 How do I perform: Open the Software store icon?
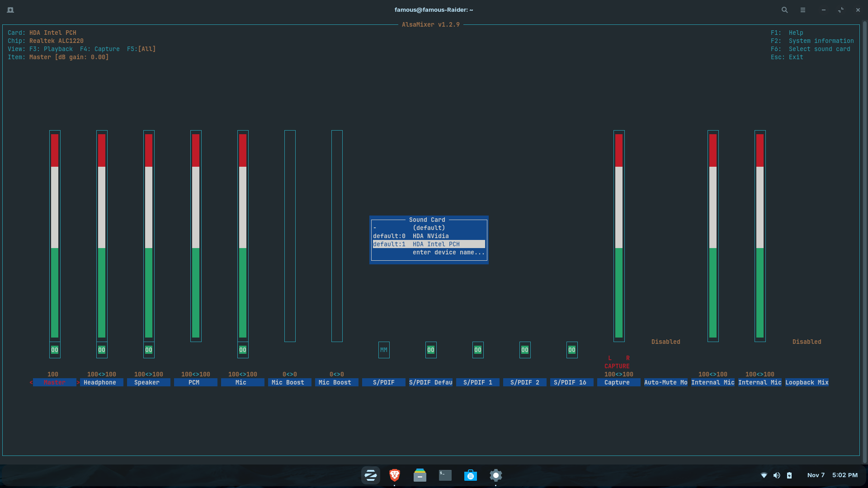pos(471,475)
